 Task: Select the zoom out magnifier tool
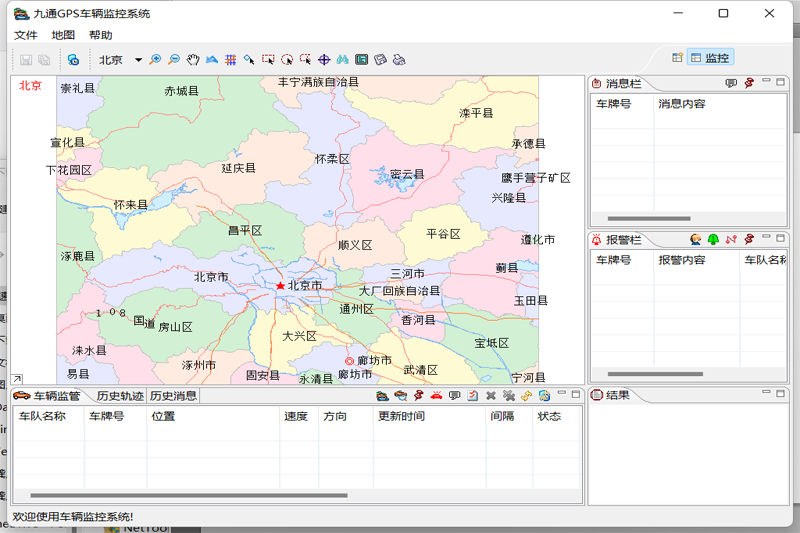[x=174, y=60]
